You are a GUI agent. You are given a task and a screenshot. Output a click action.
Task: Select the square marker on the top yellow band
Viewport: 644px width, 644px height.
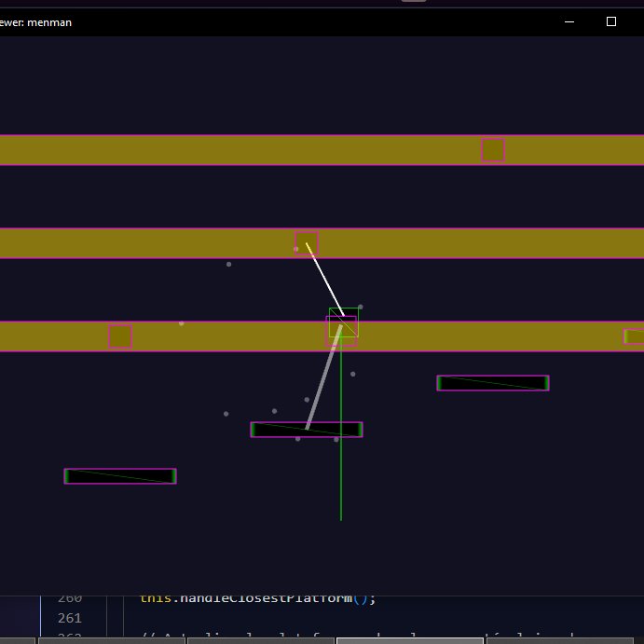point(493,150)
